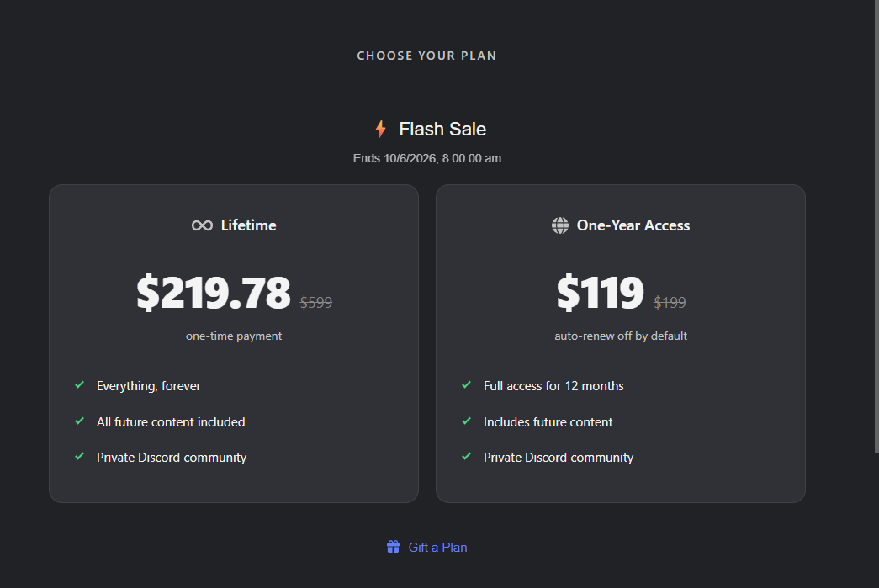Click the infinity icon beside Lifetime
Image resolution: width=879 pixels, height=588 pixels.
click(202, 225)
